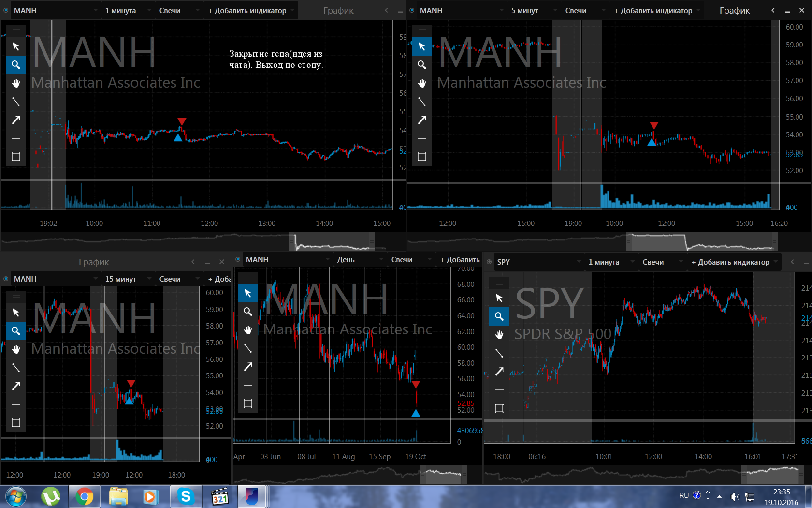The width and height of the screenshot is (812, 508).
Task: Activate the magnifier in MANH 15-minute chart
Action: point(16,331)
